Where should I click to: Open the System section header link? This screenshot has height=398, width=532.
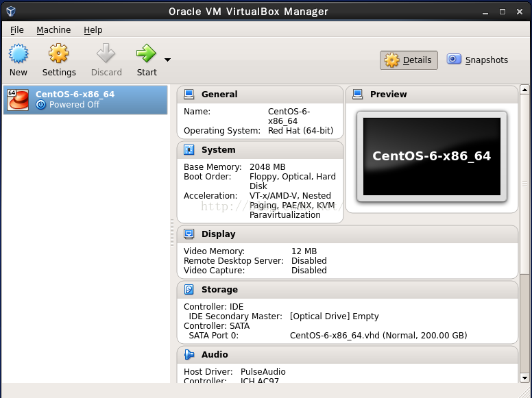(x=219, y=150)
